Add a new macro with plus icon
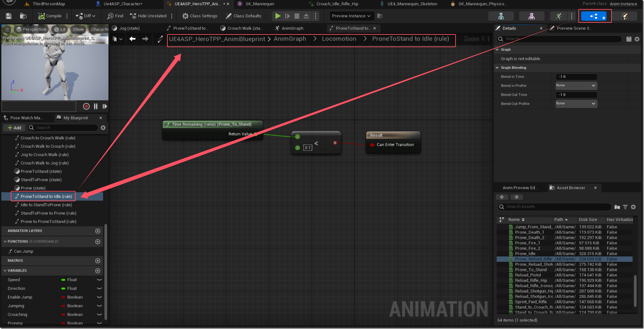 [98, 261]
